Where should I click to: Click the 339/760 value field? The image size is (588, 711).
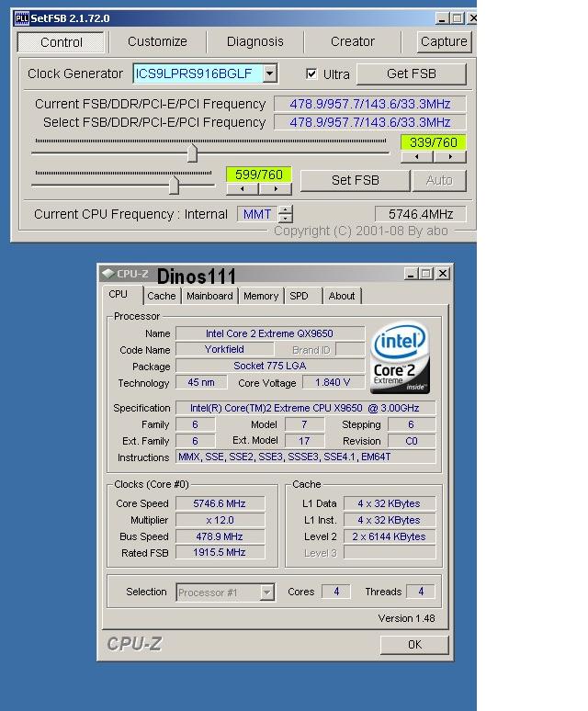tap(433, 142)
